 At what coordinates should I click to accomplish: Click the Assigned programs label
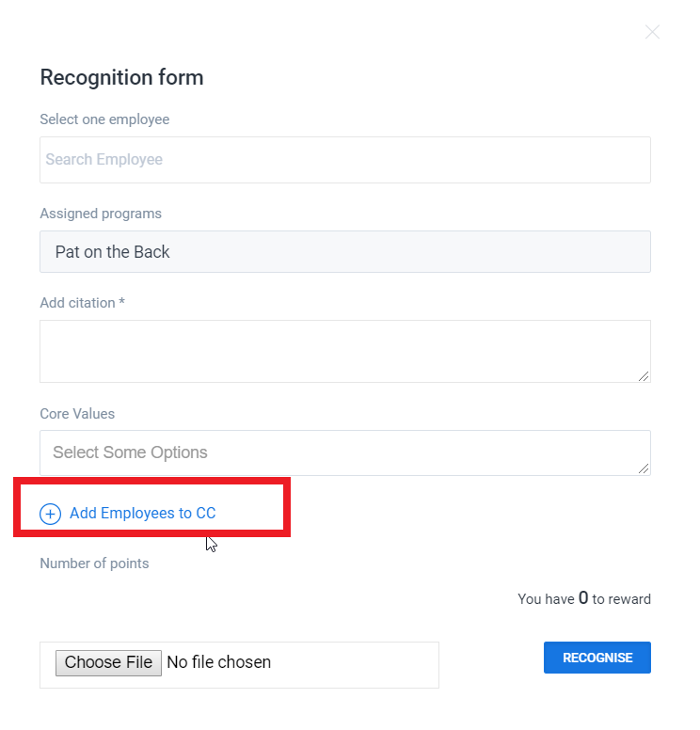point(101,214)
